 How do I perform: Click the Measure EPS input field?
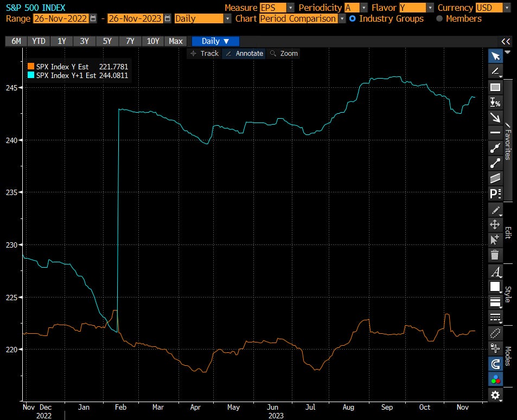pos(273,8)
